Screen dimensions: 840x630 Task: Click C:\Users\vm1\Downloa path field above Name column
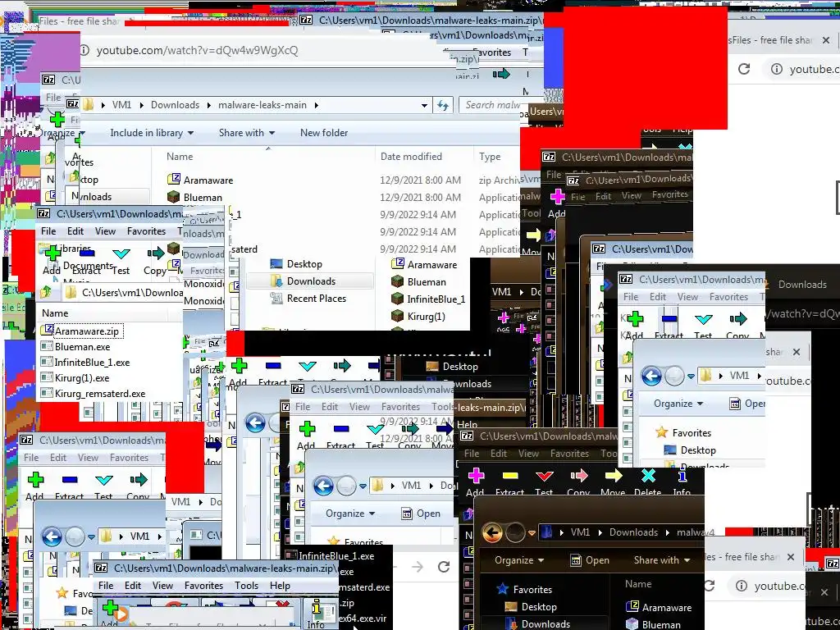123,293
